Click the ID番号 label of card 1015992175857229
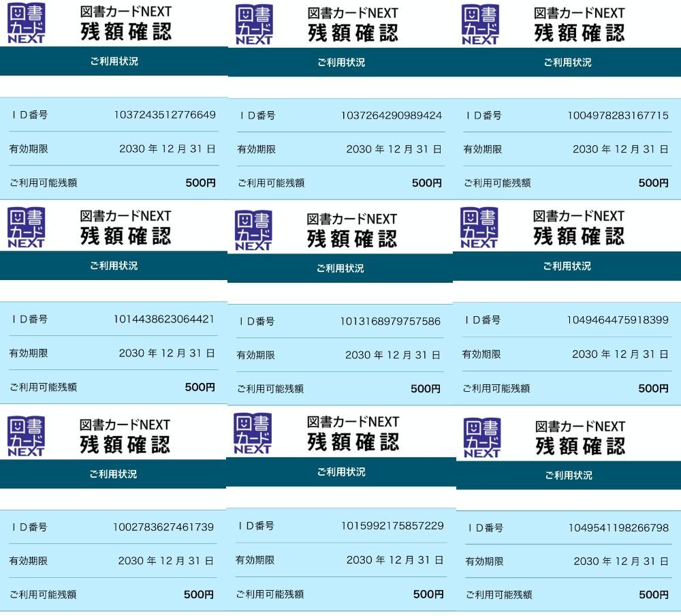681x616 pixels. click(256, 525)
